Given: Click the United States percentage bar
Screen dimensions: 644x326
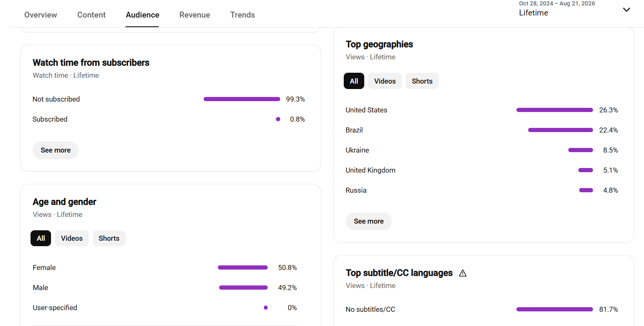Looking at the screenshot, I should tap(555, 110).
